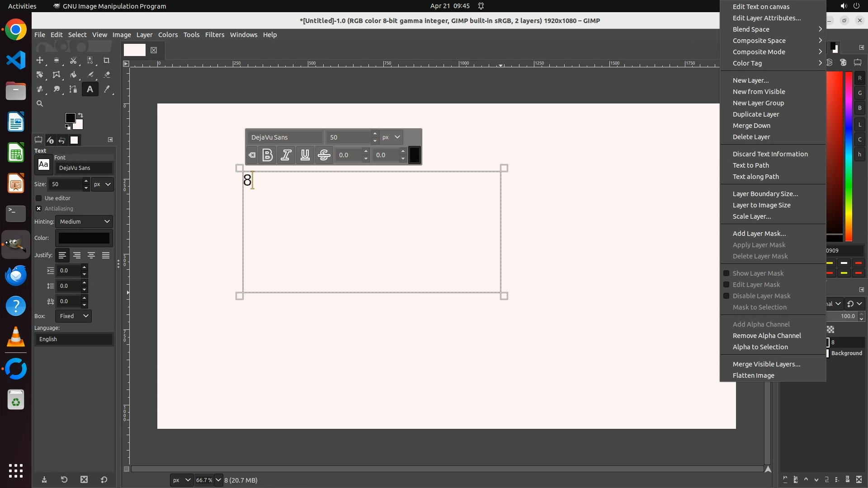868x488 pixels.
Task: Open the Box Fixed dropdown
Action: pos(73,316)
